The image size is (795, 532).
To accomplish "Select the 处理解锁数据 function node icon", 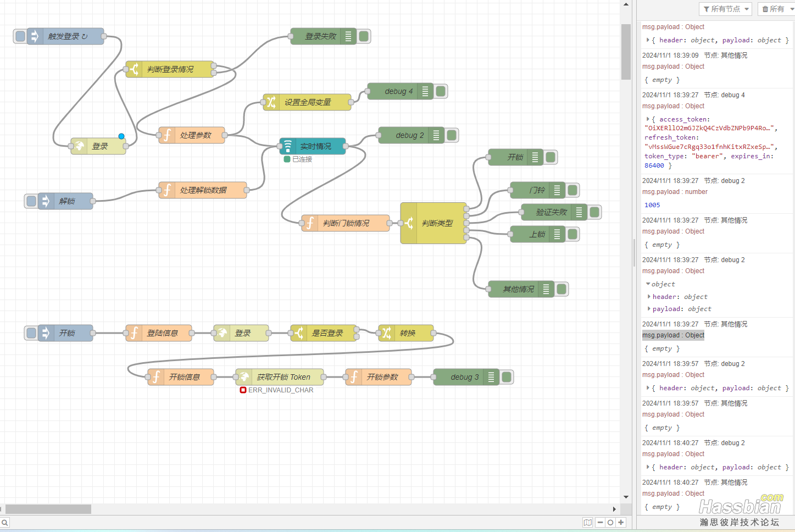I will click(x=167, y=190).
